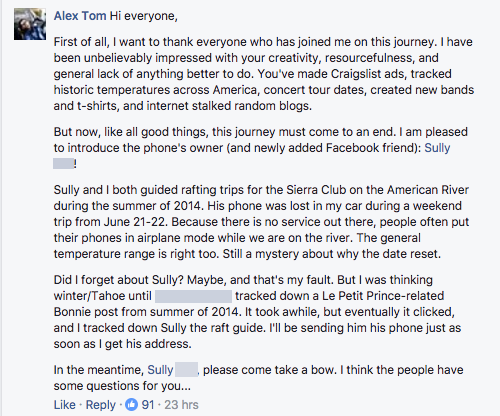Screen dimensions: 500x416
Task: Open the Sully tag after 'Facebook friend):'
Action: (x=437, y=148)
